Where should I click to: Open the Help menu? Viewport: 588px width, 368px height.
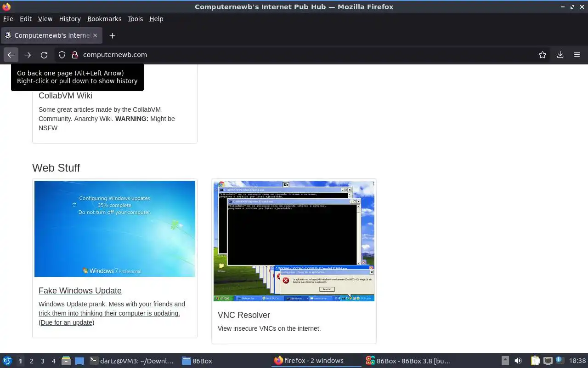(156, 19)
